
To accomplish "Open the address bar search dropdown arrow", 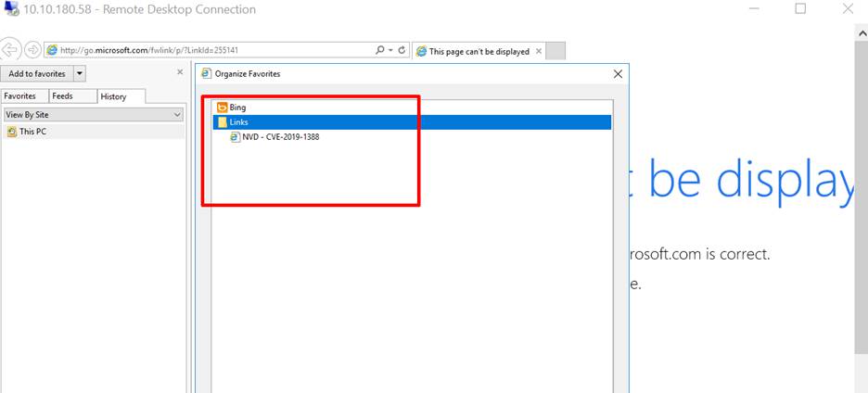I will (x=390, y=50).
